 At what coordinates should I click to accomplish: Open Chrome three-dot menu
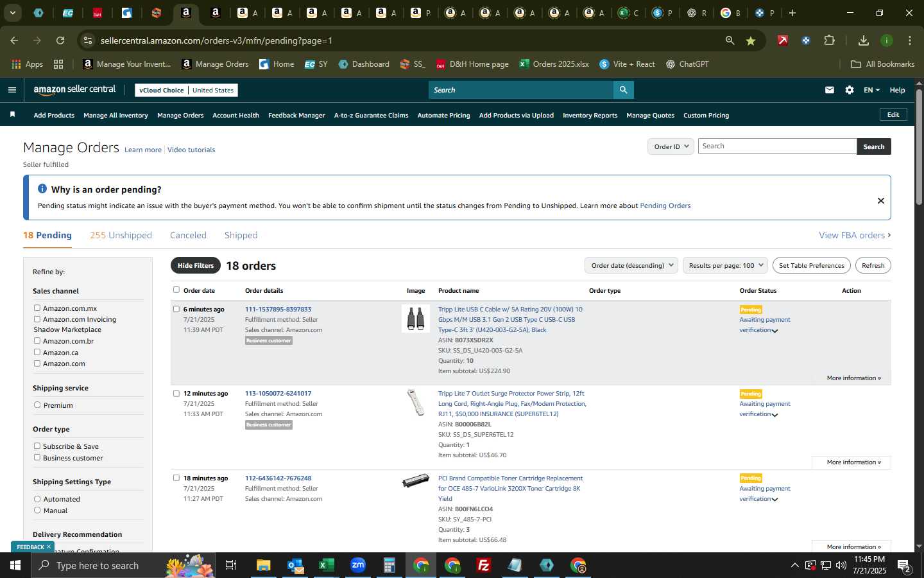pos(910,40)
